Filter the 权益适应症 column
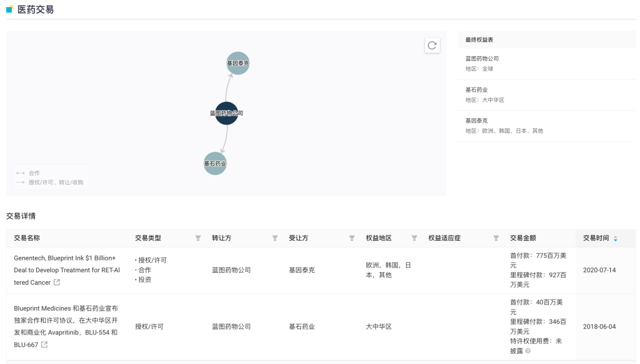This screenshot has height=364, width=640. click(x=497, y=238)
